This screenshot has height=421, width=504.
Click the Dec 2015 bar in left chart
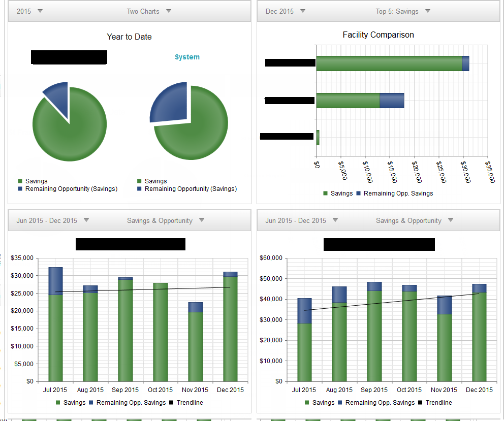231,327
